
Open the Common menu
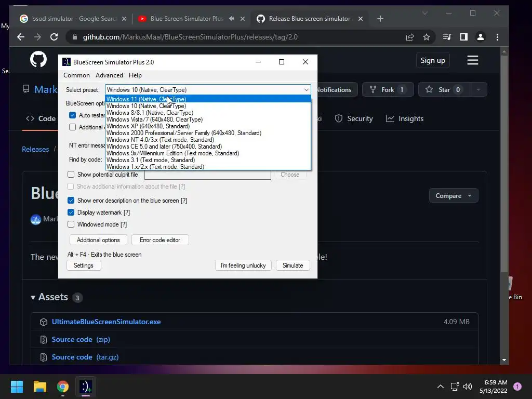[x=77, y=75]
